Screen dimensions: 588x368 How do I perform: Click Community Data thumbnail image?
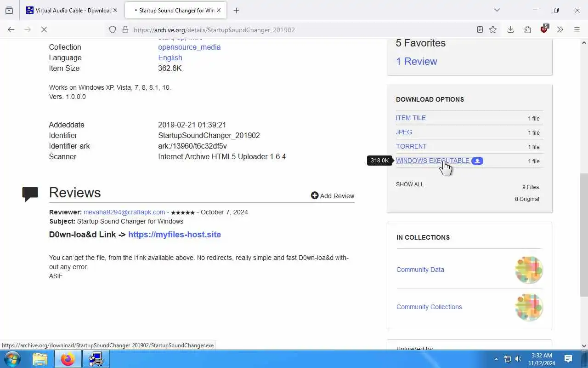click(x=529, y=270)
